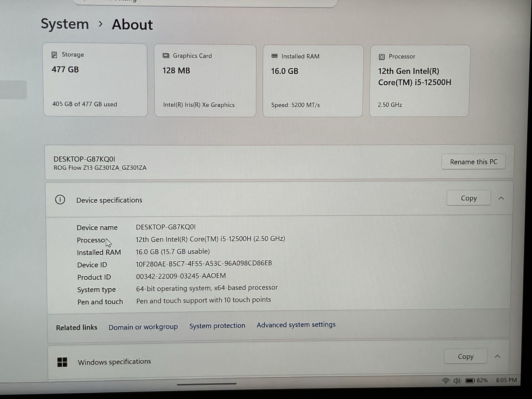532x399 pixels.
Task: Click the clock showing 8:05 PM
Action: pos(506,380)
